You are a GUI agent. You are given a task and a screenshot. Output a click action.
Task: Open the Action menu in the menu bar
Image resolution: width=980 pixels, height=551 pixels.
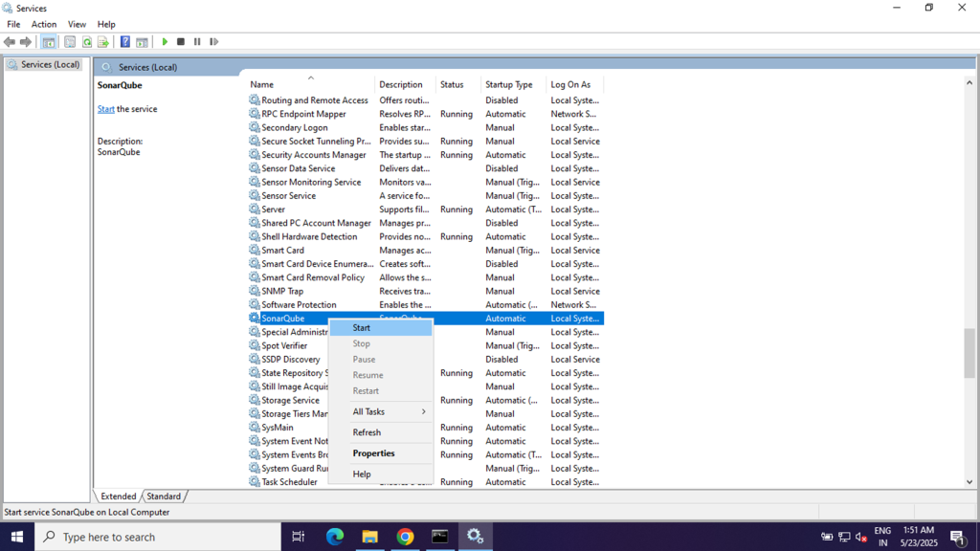coord(44,24)
